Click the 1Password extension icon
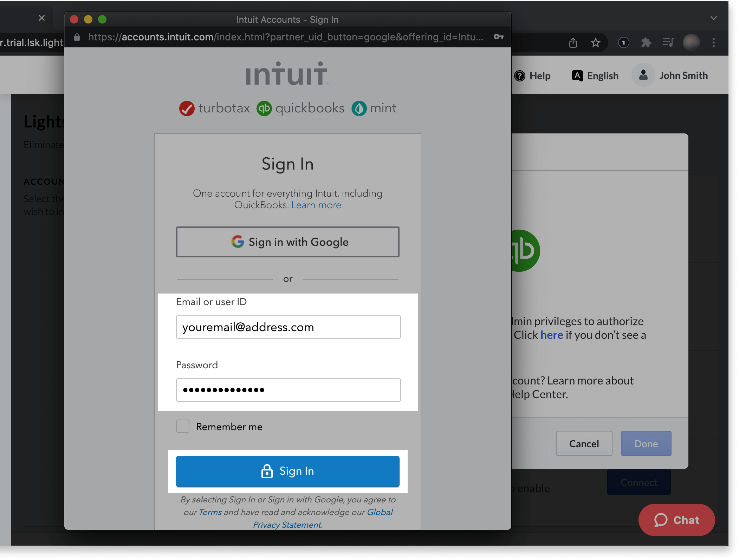739x560 pixels. pyautogui.click(x=623, y=43)
